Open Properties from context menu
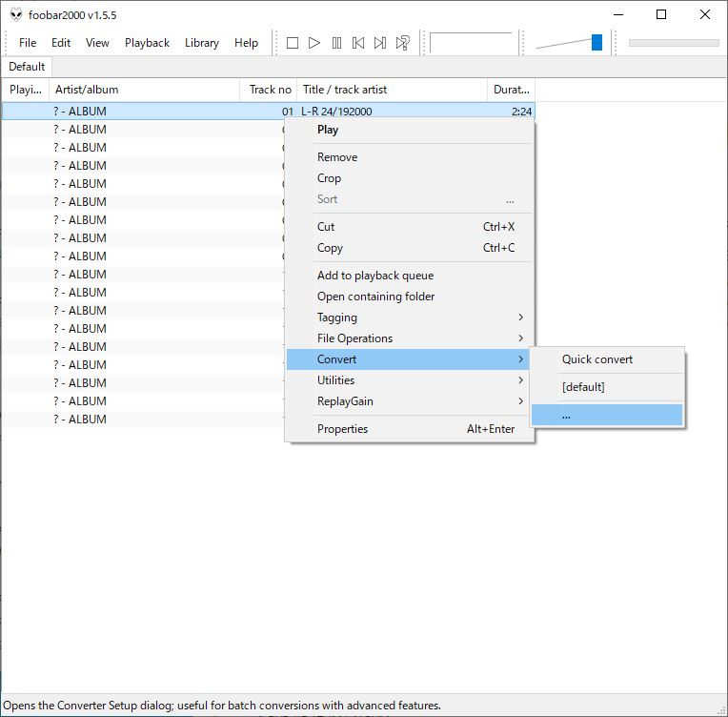The height and width of the screenshot is (717, 728). tap(410, 428)
